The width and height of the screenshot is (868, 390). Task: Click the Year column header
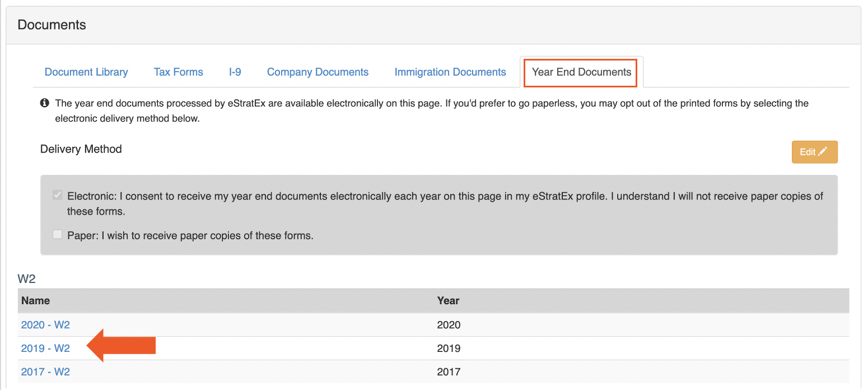448,300
